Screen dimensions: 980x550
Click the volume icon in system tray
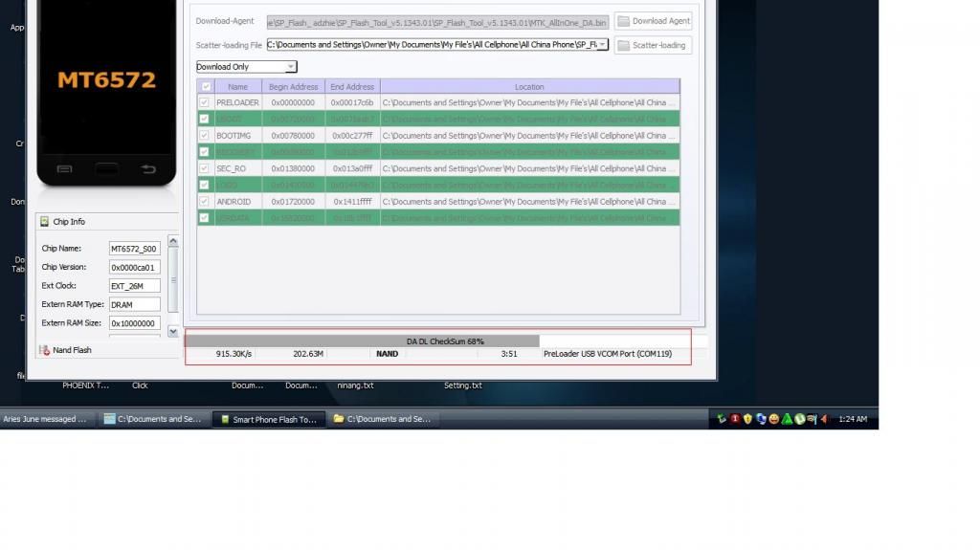pyautogui.click(x=822, y=419)
